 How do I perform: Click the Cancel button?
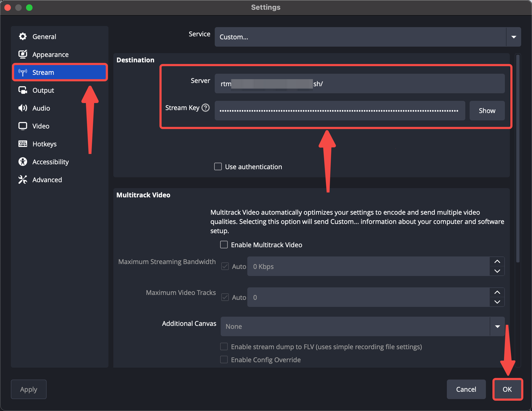[466, 389]
